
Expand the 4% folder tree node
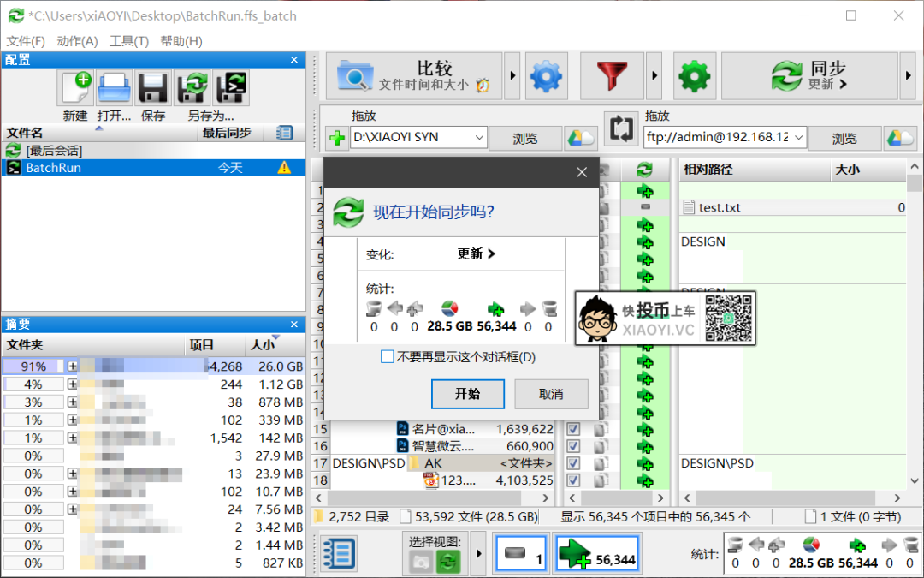[x=72, y=384]
